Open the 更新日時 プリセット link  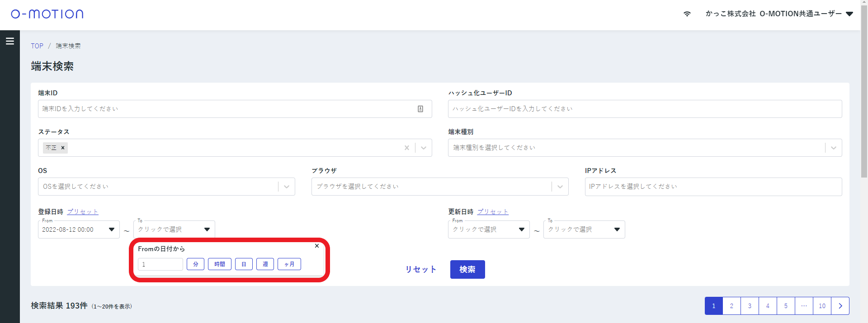coord(493,212)
